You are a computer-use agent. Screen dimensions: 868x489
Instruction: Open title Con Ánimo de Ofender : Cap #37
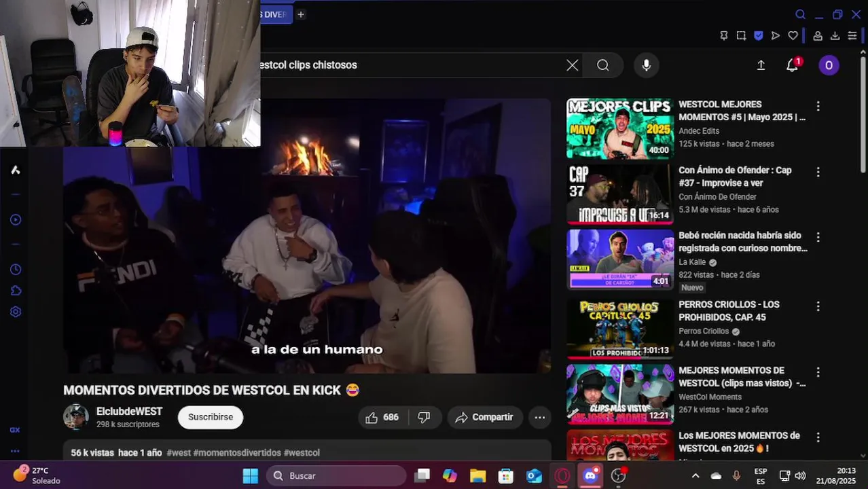click(735, 177)
